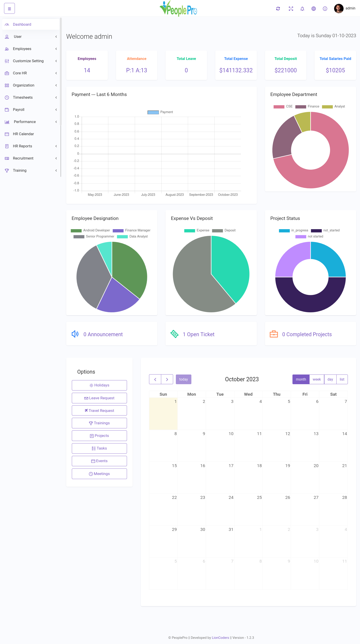Open the notifications bell
The width and height of the screenshot is (360, 644).
click(x=302, y=9)
